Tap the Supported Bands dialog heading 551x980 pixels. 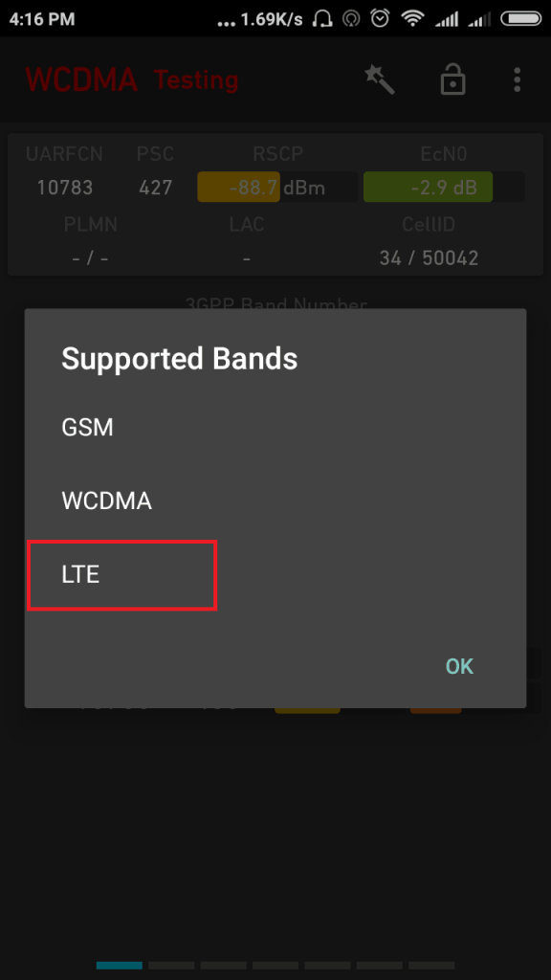[180, 360]
